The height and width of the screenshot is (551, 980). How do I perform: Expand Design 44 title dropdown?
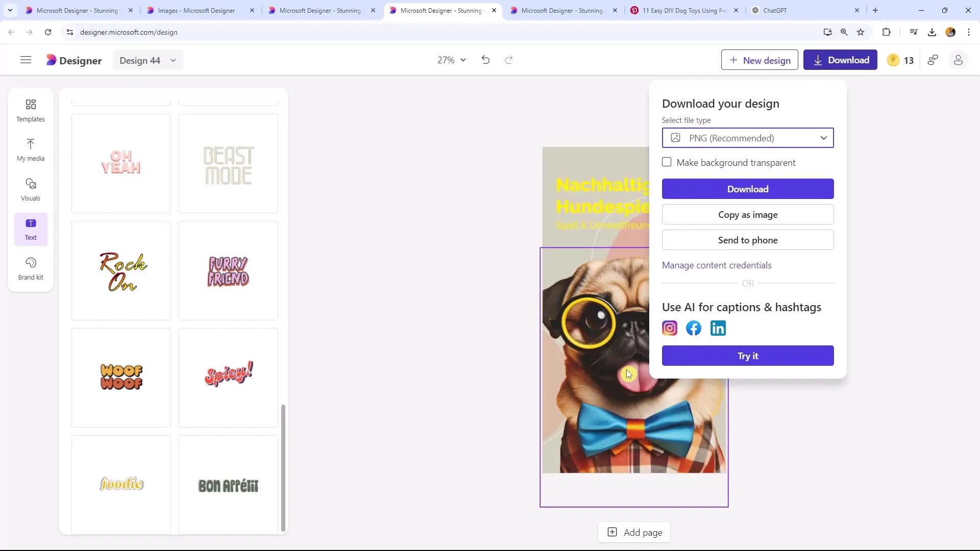tap(174, 61)
